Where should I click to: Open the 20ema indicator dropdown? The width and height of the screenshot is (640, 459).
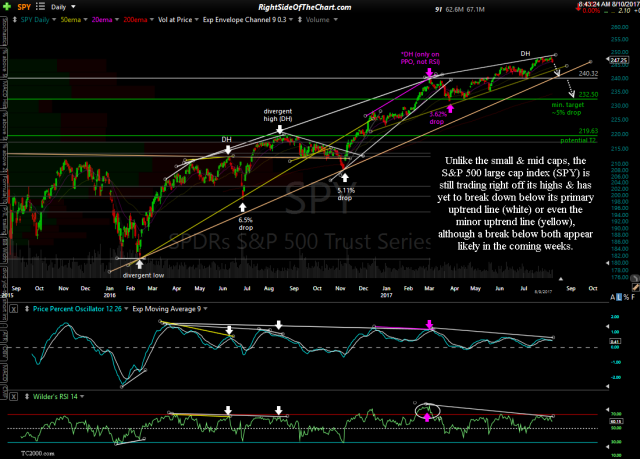pos(117,20)
